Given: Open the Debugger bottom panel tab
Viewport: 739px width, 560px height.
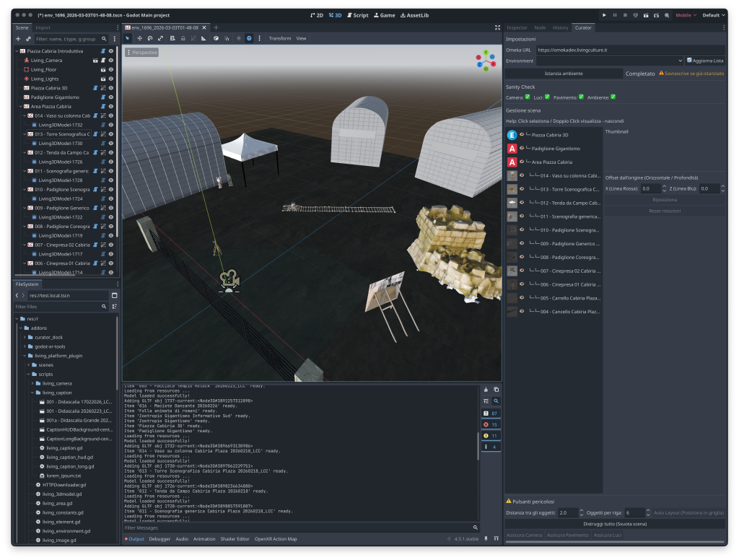Looking at the screenshot, I should pos(159,538).
